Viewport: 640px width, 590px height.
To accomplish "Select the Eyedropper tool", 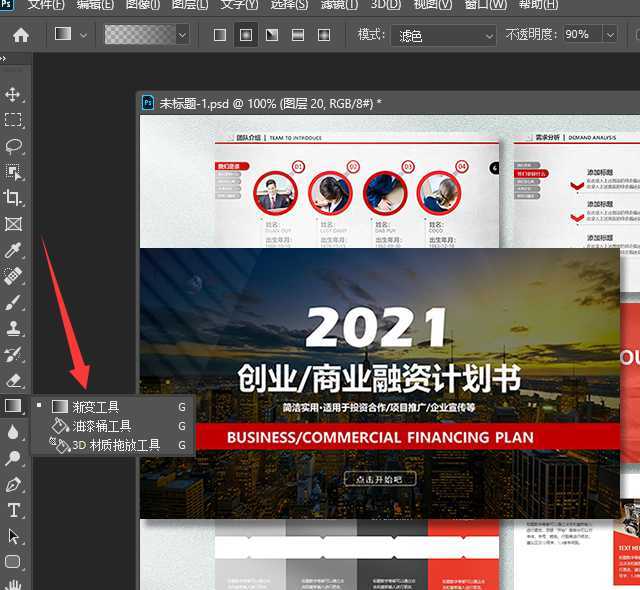I will 13,250.
